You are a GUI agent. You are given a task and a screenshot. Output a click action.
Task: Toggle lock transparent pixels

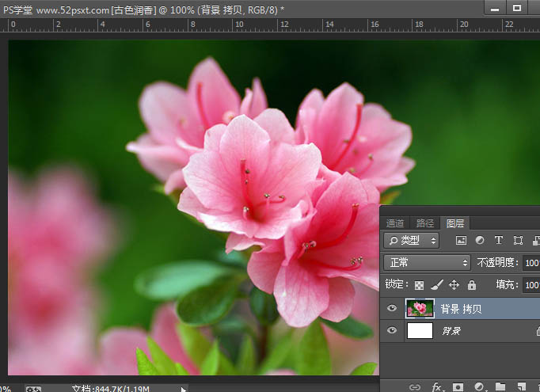tap(419, 284)
